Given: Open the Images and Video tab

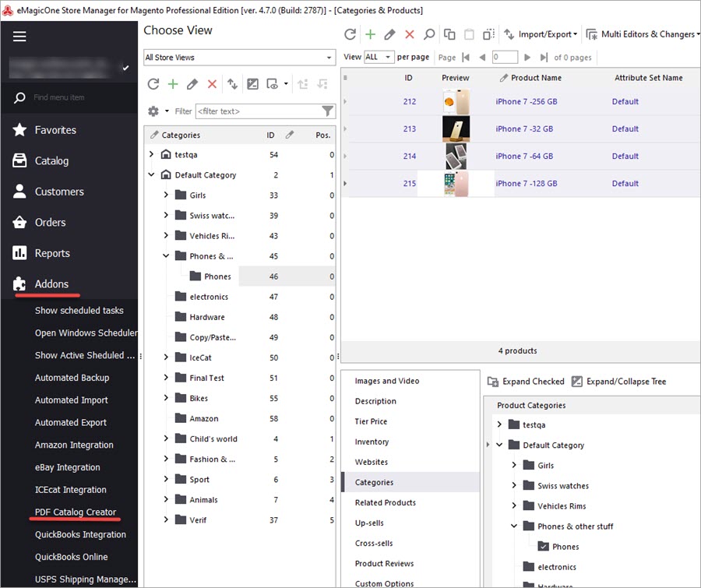Looking at the screenshot, I should pyautogui.click(x=387, y=381).
